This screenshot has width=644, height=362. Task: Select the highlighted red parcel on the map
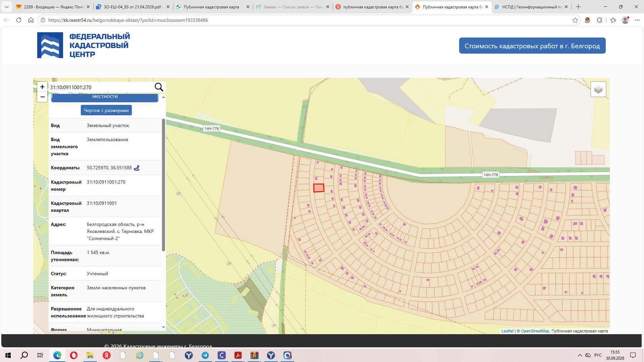pyautogui.click(x=319, y=188)
